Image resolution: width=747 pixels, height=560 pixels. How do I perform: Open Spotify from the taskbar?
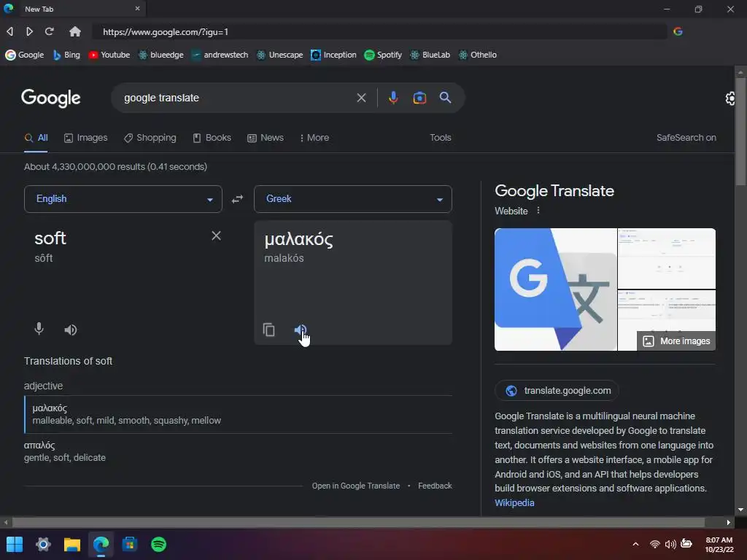(158, 544)
